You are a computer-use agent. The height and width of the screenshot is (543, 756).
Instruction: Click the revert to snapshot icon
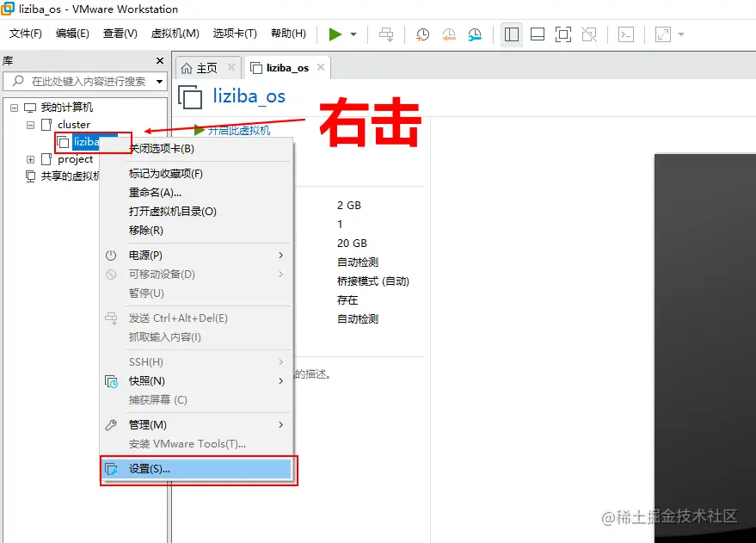[448, 34]
